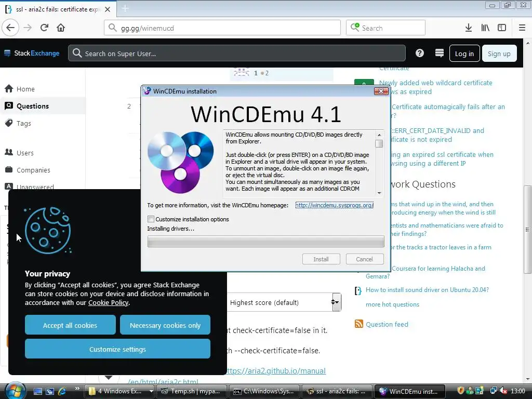This screenshot has width=532, height=399.
Task: Open the Firefox library icon
Action: point(485,28)
